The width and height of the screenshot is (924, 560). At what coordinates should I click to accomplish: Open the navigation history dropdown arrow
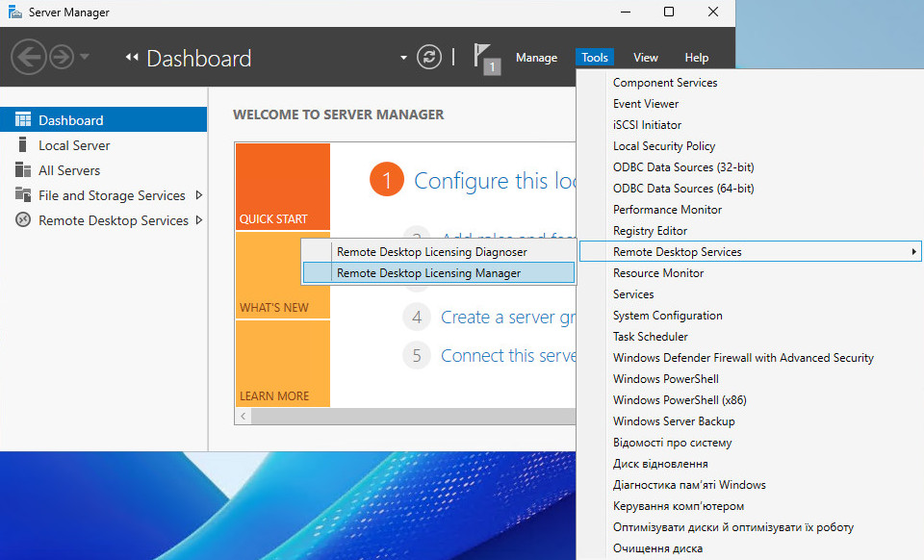[x=85, y=57]
